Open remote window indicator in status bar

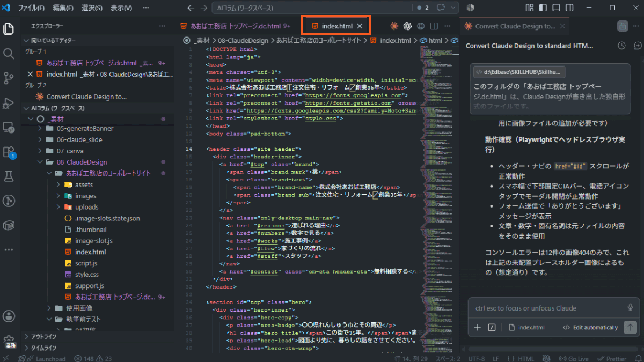[5, 358]
